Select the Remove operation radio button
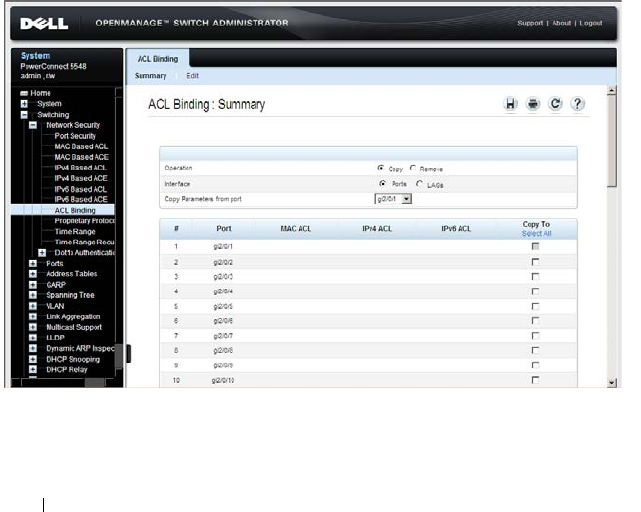The image size is (641, 512). [413, 168]
